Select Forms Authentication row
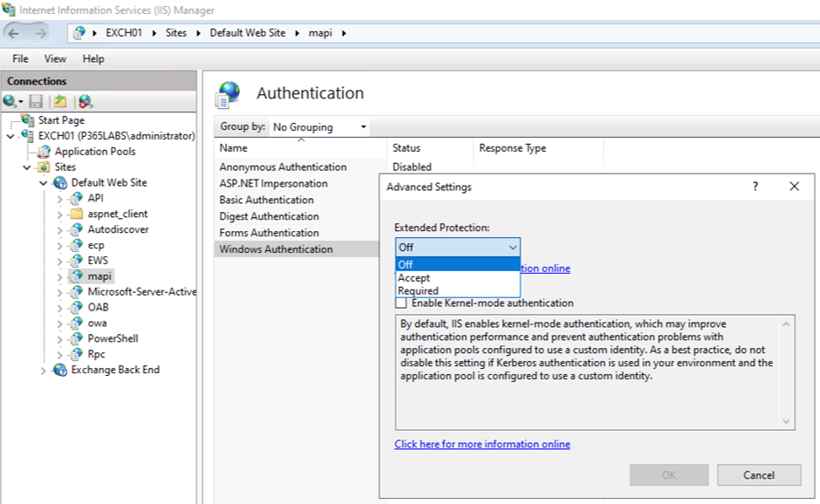This screenshot has height=504, width=820. click(297, 233)
